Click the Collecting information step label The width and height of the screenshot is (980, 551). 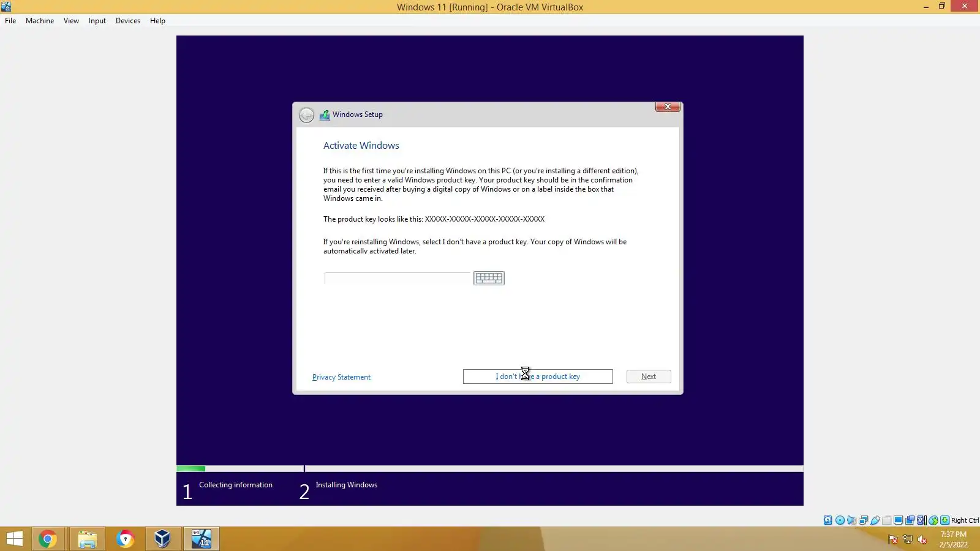tap(236, 485)
